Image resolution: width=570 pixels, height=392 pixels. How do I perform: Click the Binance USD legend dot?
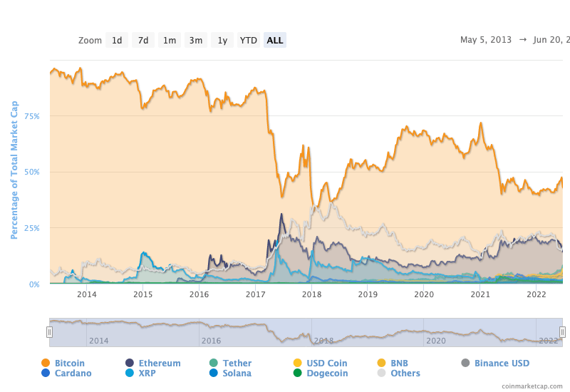465,363
